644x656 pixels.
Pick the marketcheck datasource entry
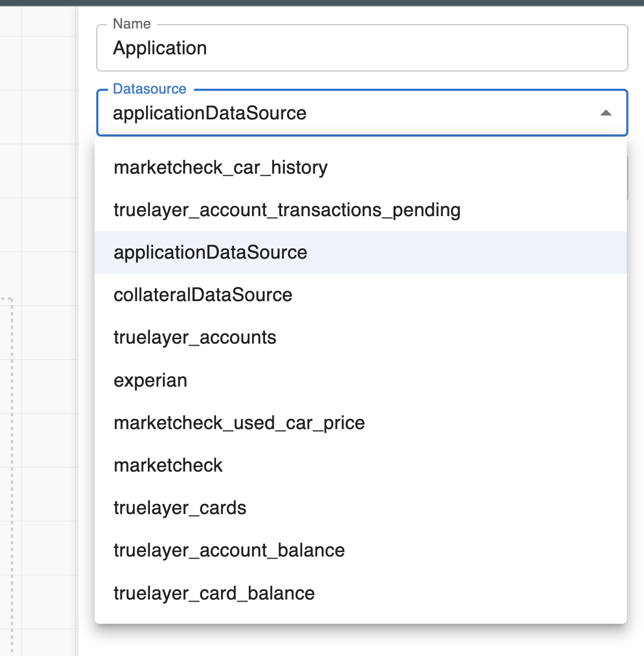168,465
